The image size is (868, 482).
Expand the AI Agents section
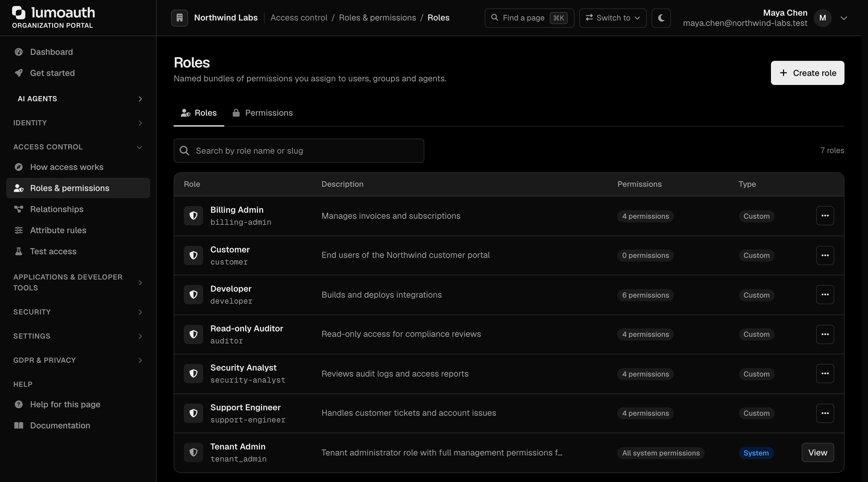(x=78, y=99)
